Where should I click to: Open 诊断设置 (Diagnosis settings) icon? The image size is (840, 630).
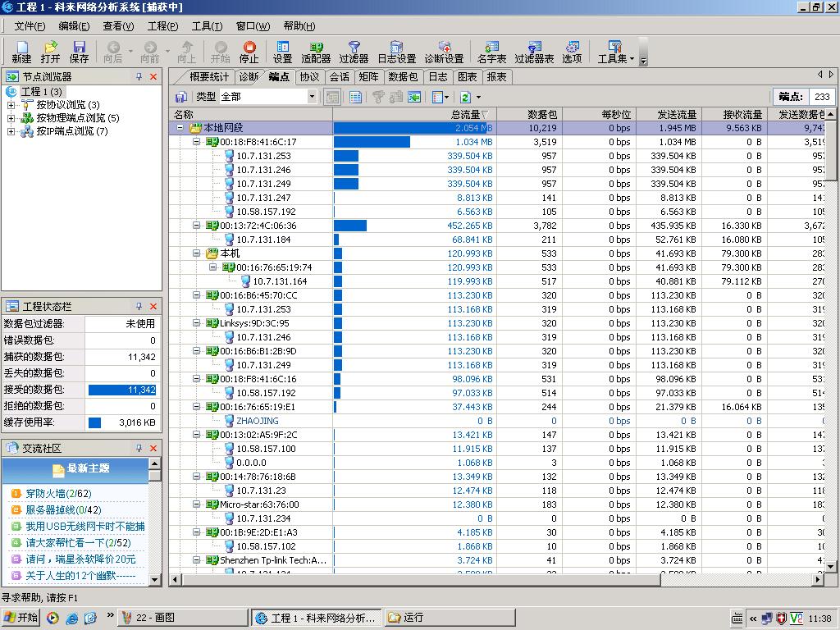click(x=444, y=52)
